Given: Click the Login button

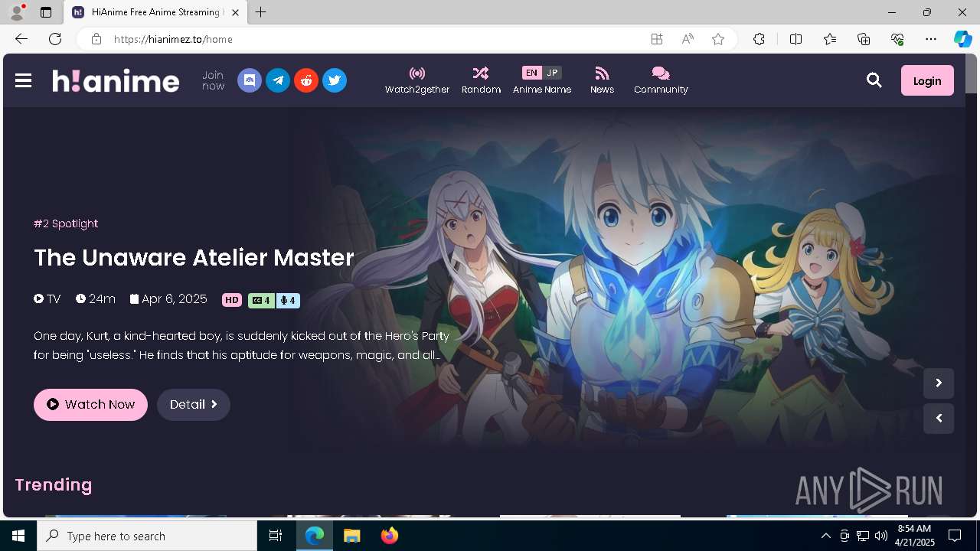Looking at the screenshot, I should coord(927,80).
